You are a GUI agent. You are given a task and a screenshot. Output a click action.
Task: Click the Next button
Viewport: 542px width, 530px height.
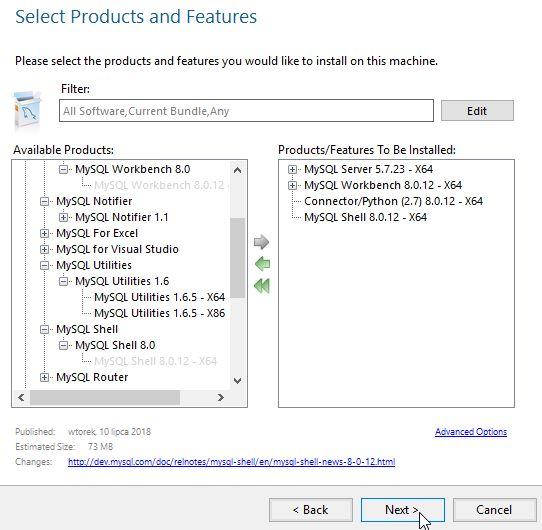[403, 510]
